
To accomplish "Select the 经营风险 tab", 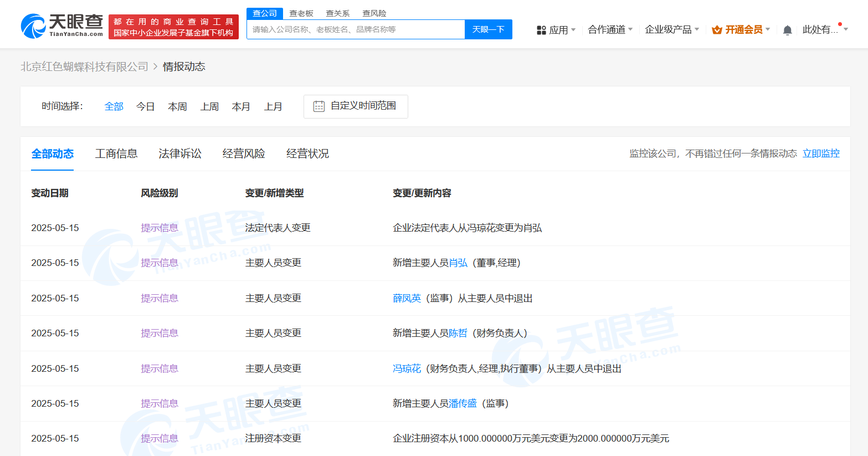I will [x=244, y=153].
